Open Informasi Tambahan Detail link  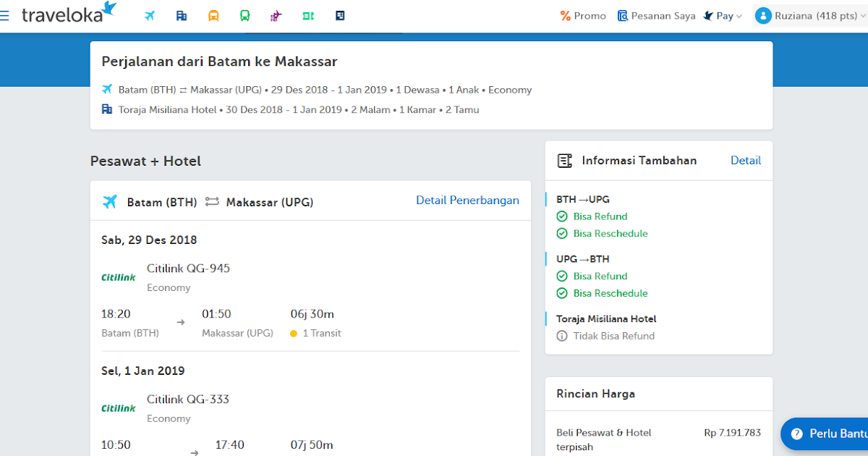(x=746, y=161)
